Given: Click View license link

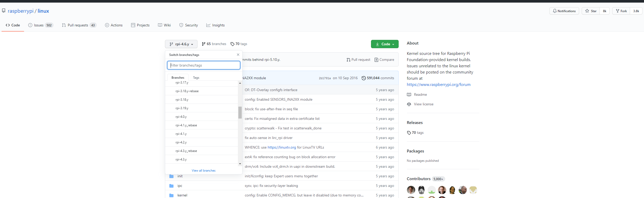Looking at the screenshot, I should click(420, 104).
